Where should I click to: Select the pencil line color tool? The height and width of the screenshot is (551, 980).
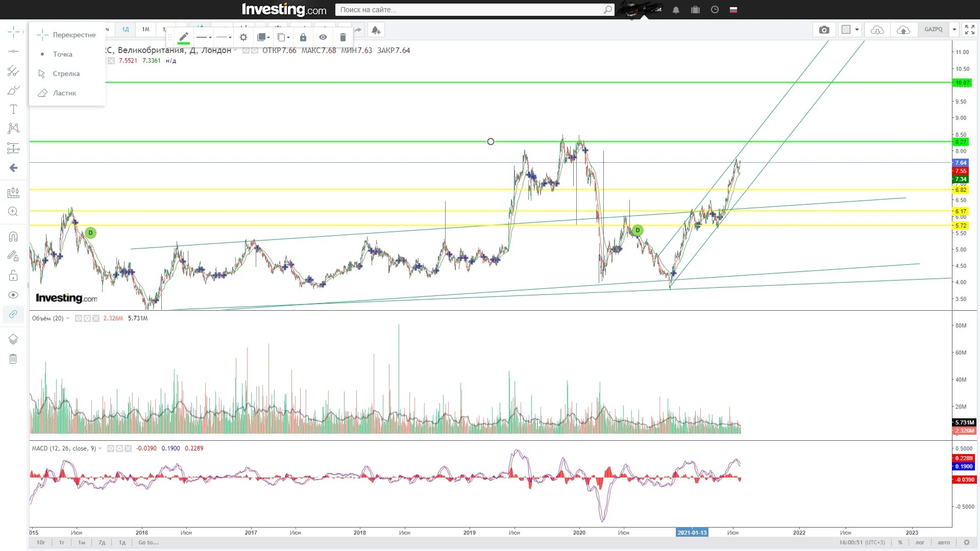point(184,37)
